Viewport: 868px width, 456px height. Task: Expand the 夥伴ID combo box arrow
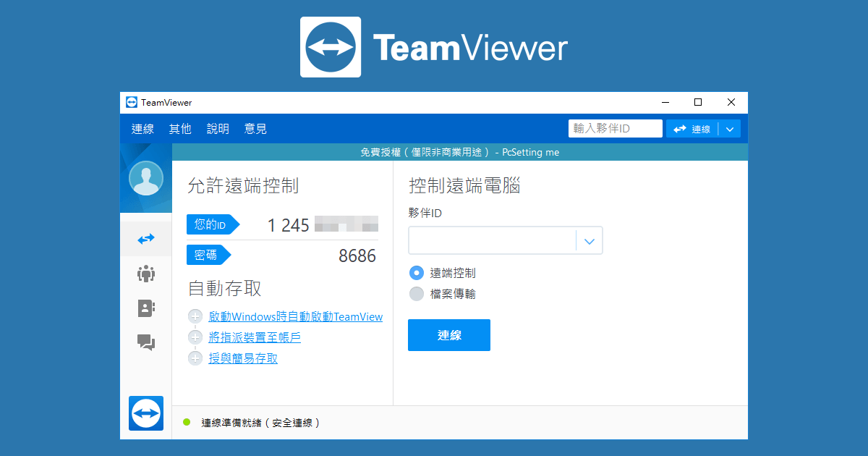point(590,241)
